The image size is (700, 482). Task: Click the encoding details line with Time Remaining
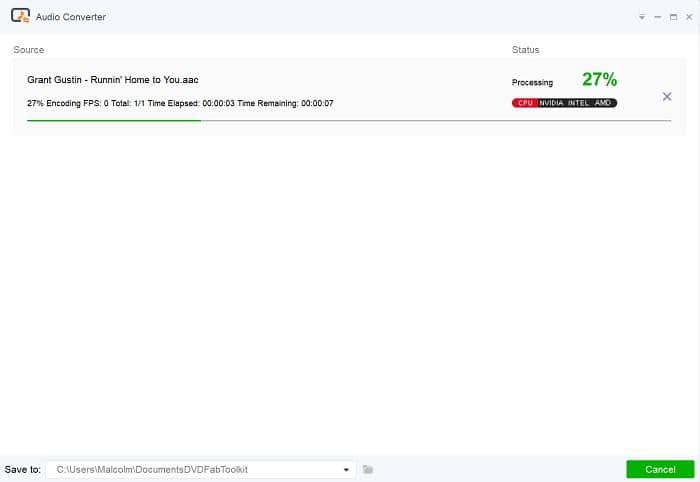[x=180, y=103]
